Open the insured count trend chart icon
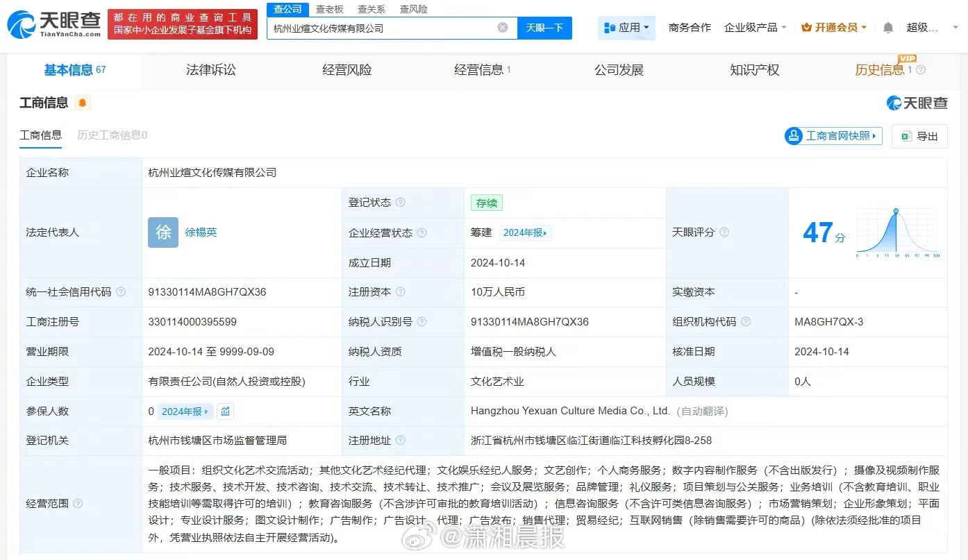968x560 pixels. click(225, 411)
